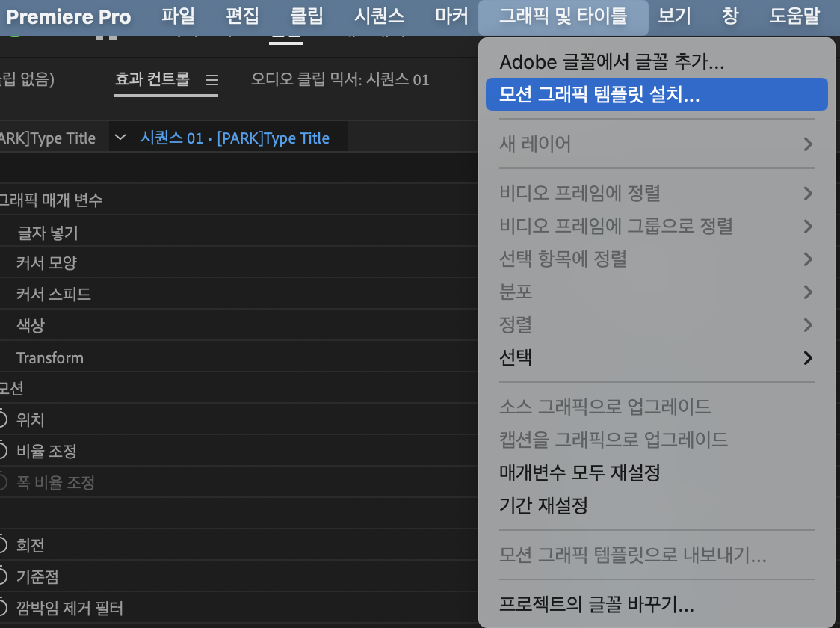
Task: Choose Adobe 글꼴에서 글꼴 추가
Action: tap(657, 62)
